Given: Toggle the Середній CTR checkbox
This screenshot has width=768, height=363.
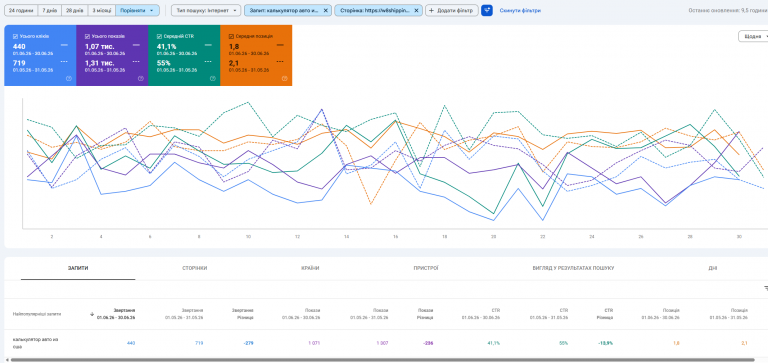Looking at the screenshot, I should click(x=159, y=36).
